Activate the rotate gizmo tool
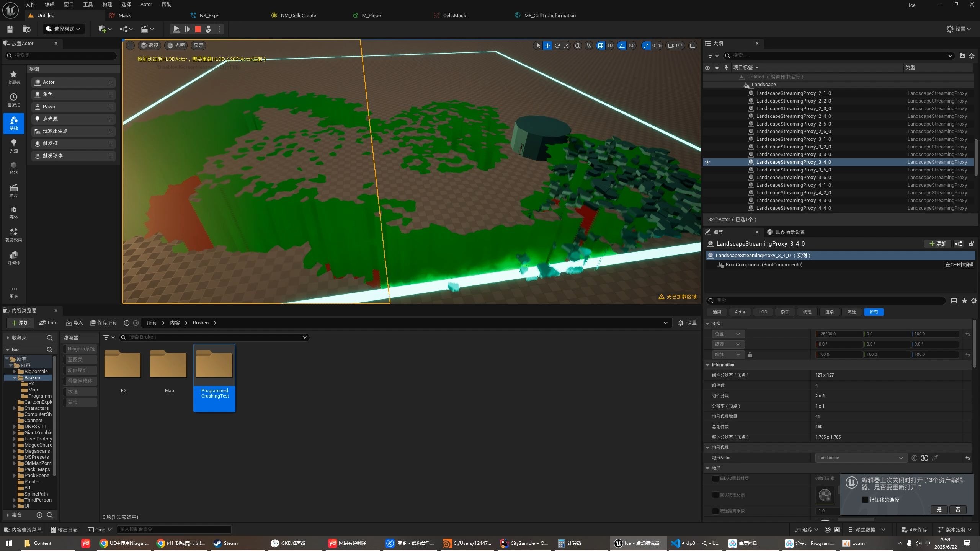980x551 pixels. click(x=557, y=46)
